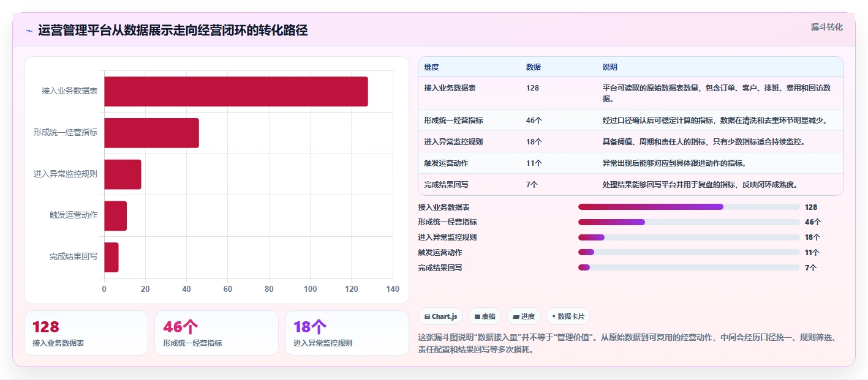Viewport: 868px width, 380px height.
Task: Click the table value 18个
Action: pyautogui.click(x=534, y=142)
